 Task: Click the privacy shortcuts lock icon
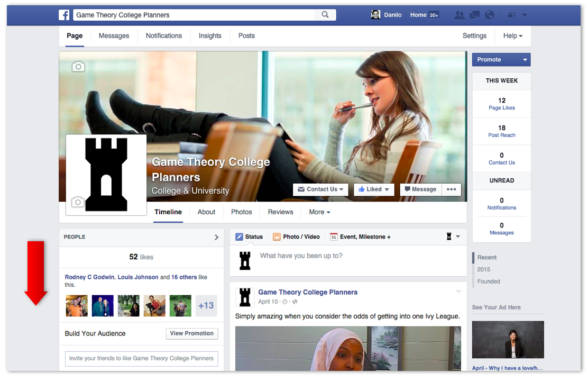coord(511,15)
